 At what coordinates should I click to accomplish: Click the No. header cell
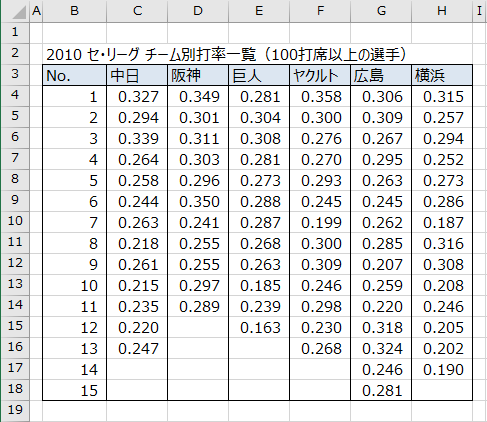(75, 75)
